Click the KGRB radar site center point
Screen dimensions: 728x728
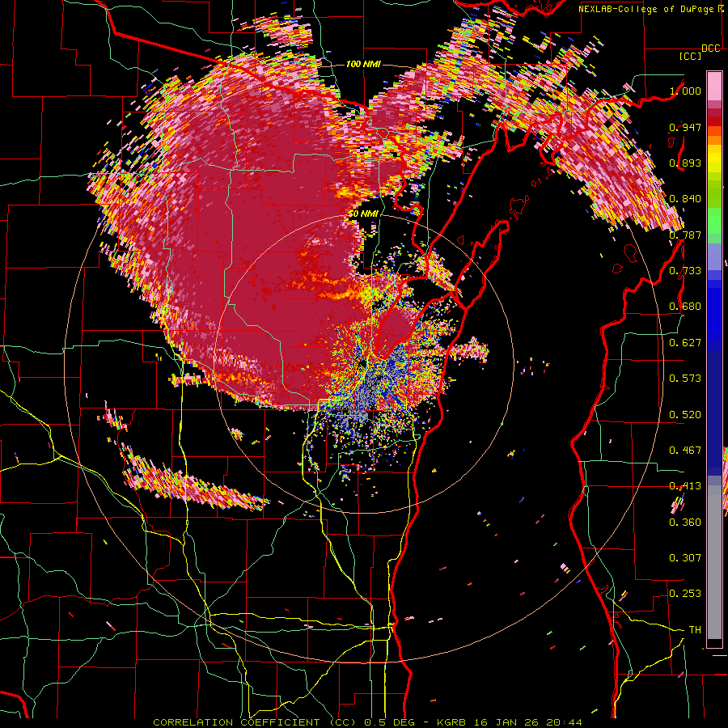tap(362, 364)
